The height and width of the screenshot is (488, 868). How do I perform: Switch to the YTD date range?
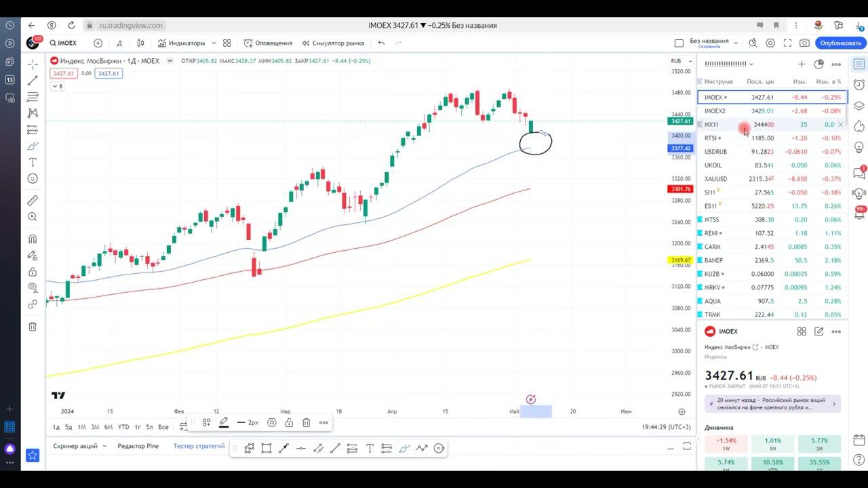coord(123,427)
